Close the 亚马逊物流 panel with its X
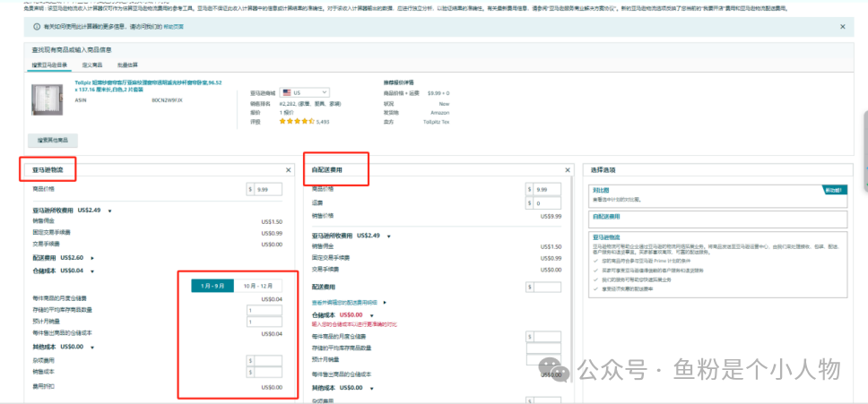 [x=289, y=170]
